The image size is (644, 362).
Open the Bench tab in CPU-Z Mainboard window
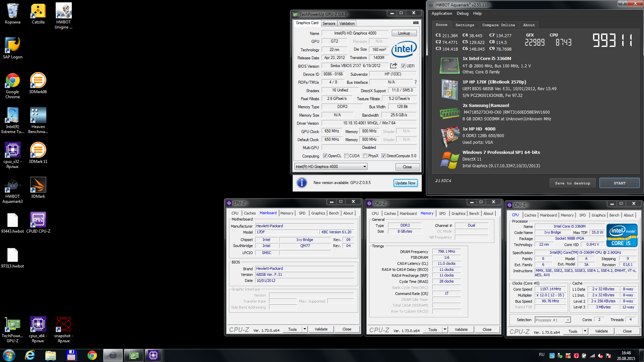coord(334,213)
